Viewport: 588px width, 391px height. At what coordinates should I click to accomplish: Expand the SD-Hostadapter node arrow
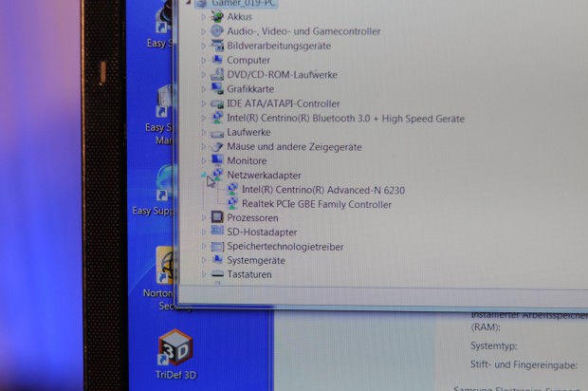(204, 232)
